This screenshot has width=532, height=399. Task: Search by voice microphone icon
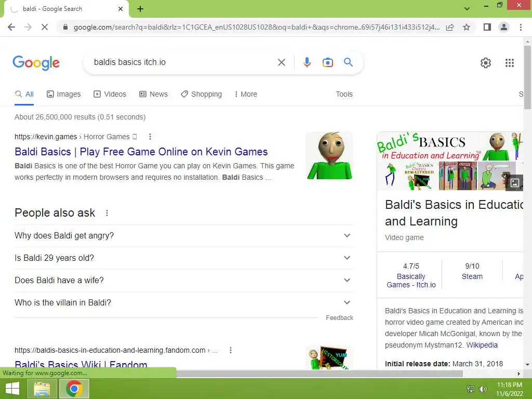click(307, 62)
